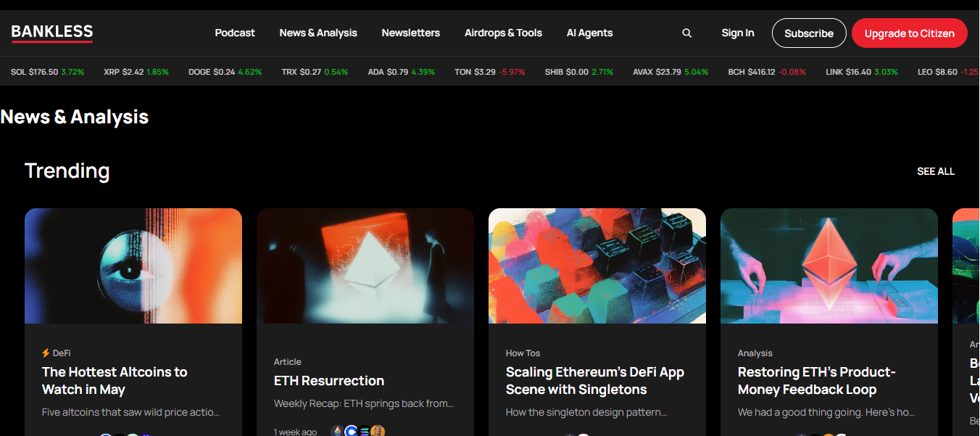The height and width of the screenshot is (436, 980).
Task: Click the 'News & Analysis' page heading
Action: (75, 117)
